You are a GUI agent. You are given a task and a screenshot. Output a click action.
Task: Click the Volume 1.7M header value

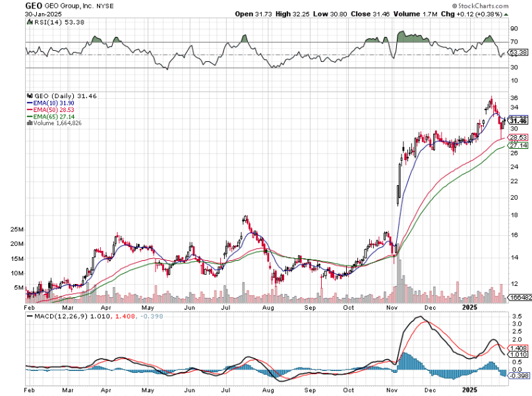coord(415,14)
